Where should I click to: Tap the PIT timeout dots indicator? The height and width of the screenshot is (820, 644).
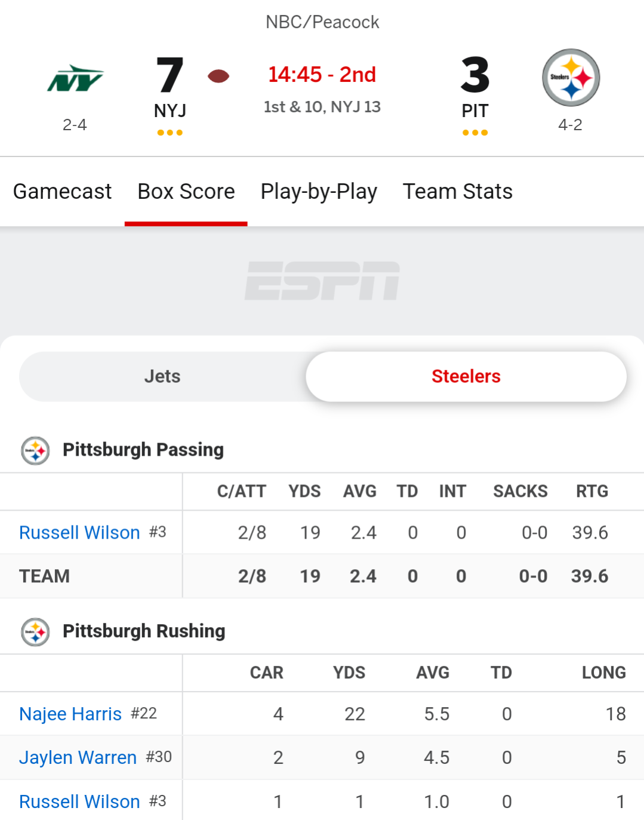pos(475,133)
